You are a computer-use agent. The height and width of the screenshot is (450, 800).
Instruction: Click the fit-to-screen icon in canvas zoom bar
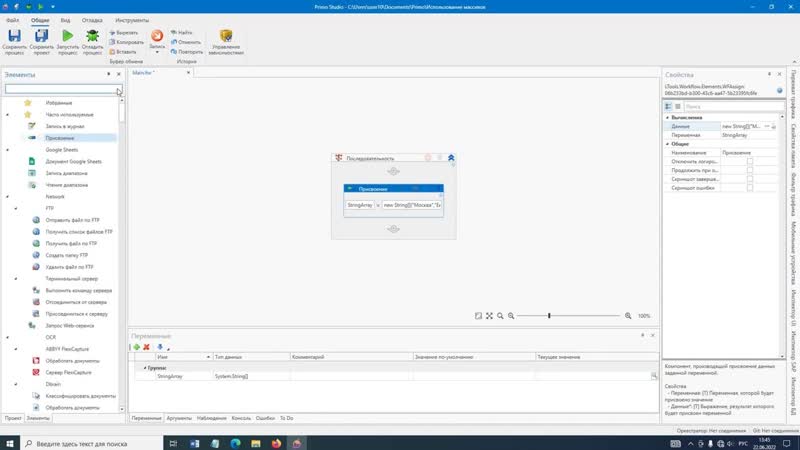(489, 316)
